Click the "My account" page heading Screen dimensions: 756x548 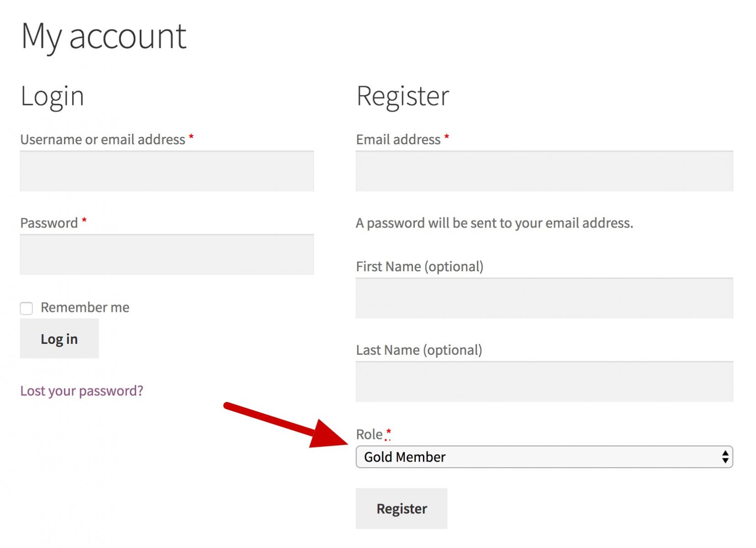104,36
